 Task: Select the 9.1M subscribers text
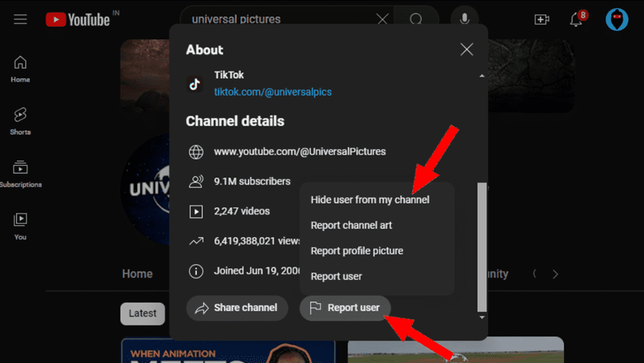(x=252, y=181)
